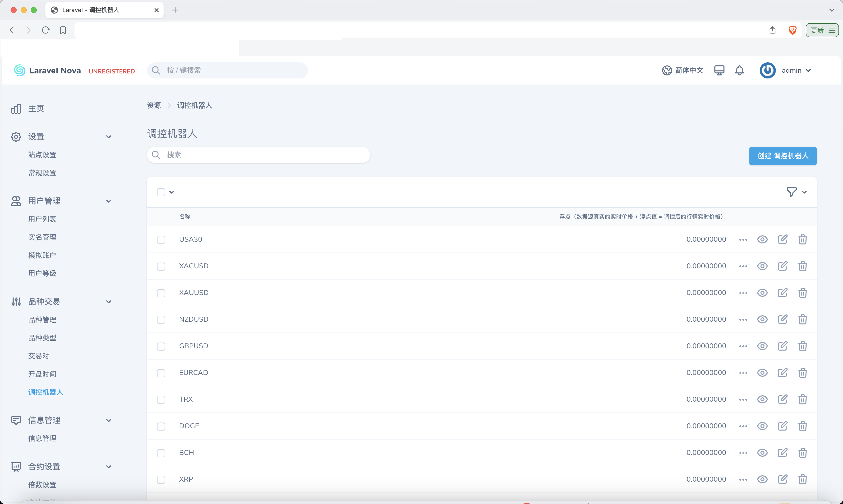Open the 简体中文 language selector
Viewport: 843px width, 504px height.
tap(682, 70)
